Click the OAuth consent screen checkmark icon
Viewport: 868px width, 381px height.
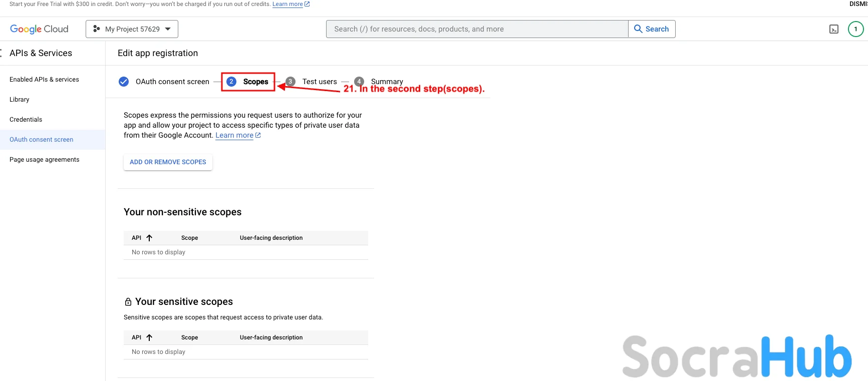[x=124, y=82]
